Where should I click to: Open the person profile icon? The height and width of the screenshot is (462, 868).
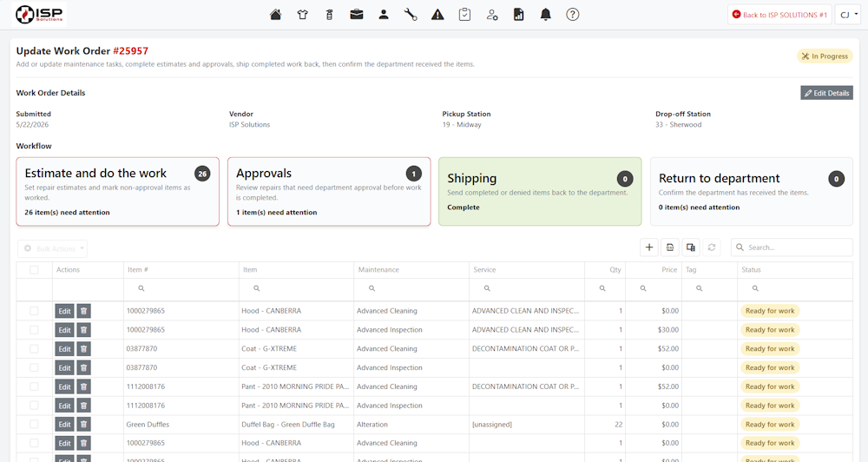384,15
